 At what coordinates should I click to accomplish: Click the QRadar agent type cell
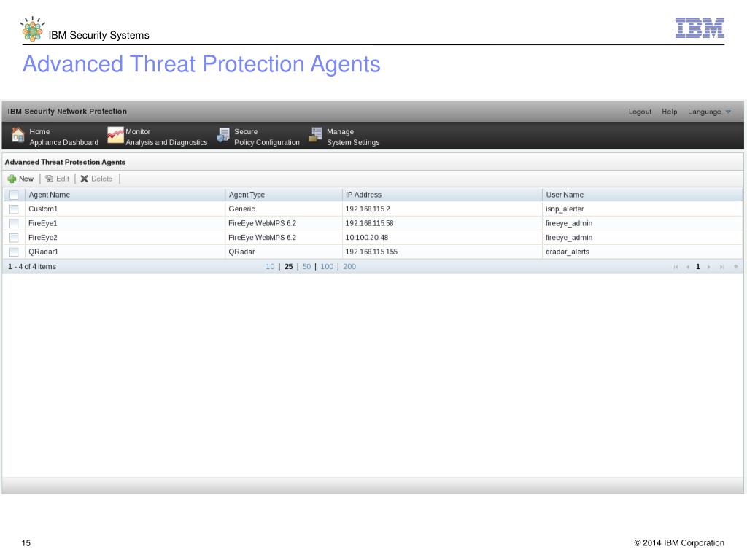click(x=284, y=252)
